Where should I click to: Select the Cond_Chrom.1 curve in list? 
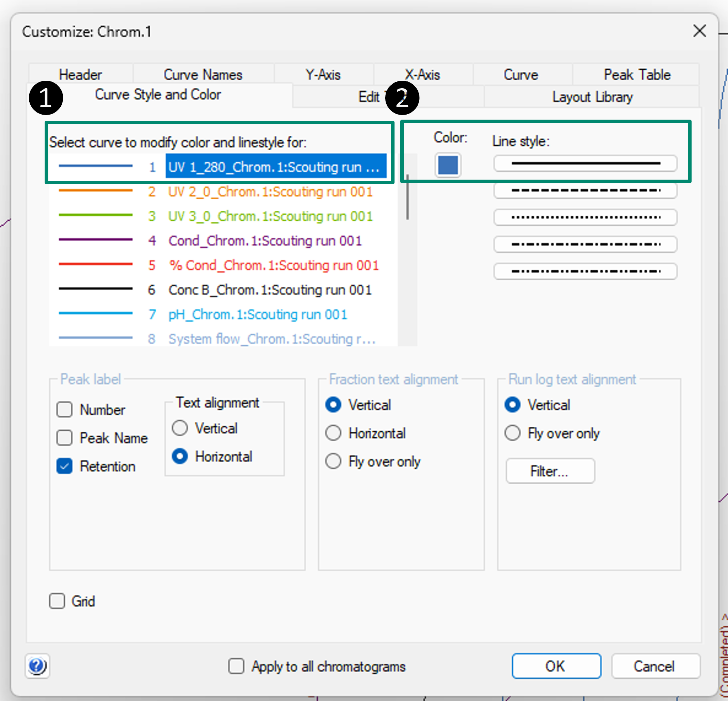click(265, 241)
